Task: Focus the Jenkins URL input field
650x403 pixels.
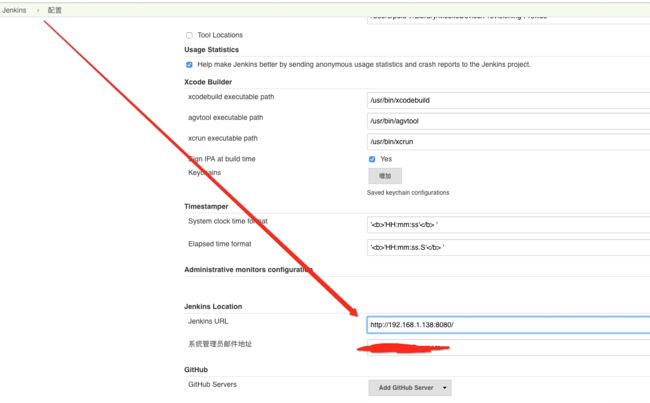Action: (508, 325)
